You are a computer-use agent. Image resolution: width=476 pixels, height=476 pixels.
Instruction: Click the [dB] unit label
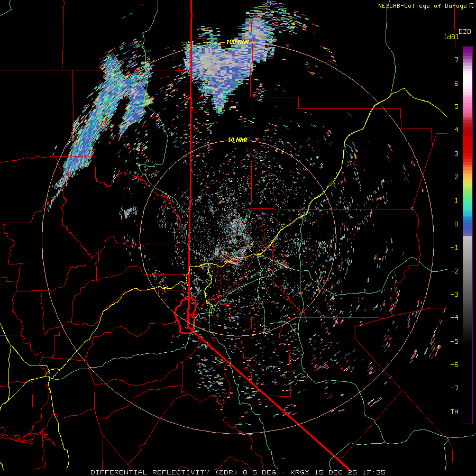coord(452,36)
